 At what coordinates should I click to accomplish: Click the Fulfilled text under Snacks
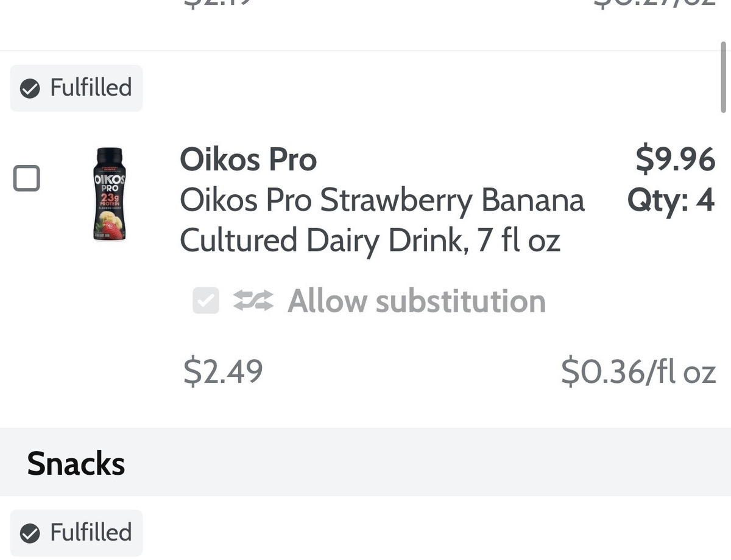(91, 533)
